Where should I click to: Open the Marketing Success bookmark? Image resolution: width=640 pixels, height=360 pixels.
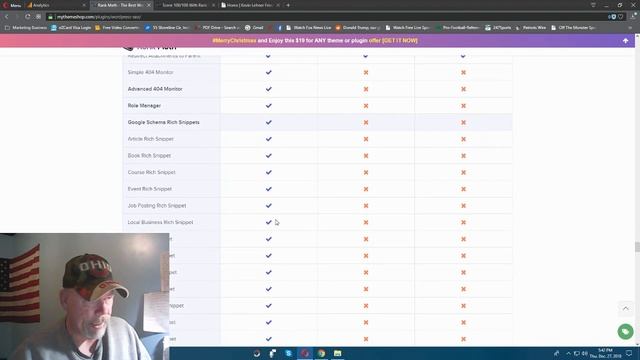pos(26,28)
